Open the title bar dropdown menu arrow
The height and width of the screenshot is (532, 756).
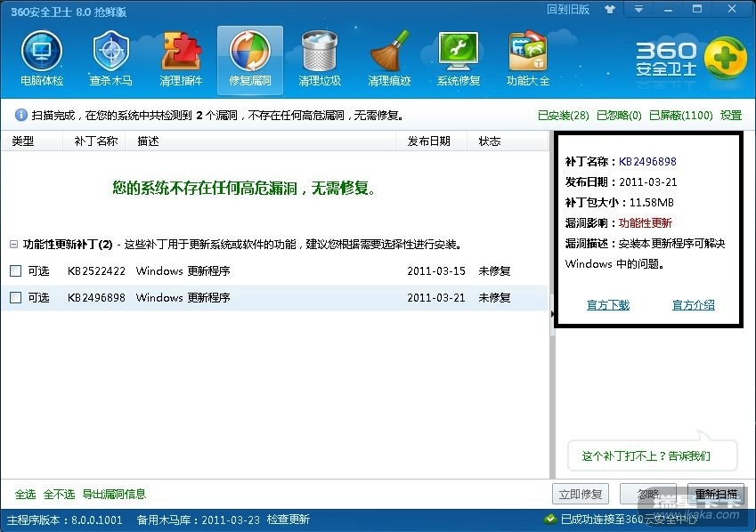click(638, 9)
